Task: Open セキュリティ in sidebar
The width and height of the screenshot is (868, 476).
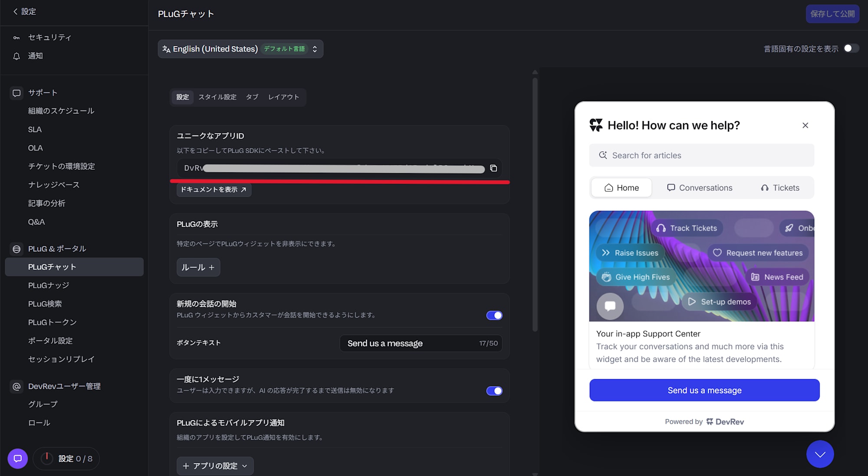Action: pos(49,38)
